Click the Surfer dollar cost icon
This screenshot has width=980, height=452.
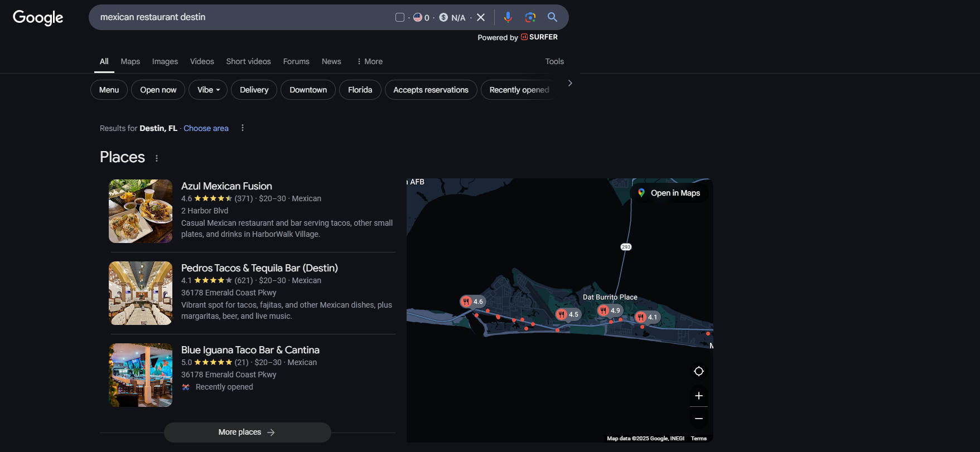tap(443, 17)
